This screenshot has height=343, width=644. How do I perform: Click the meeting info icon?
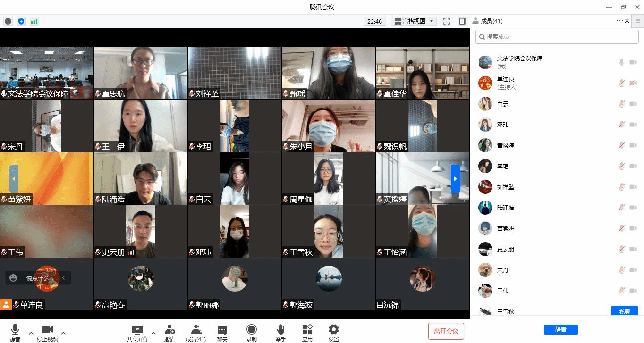pos(8,21)
